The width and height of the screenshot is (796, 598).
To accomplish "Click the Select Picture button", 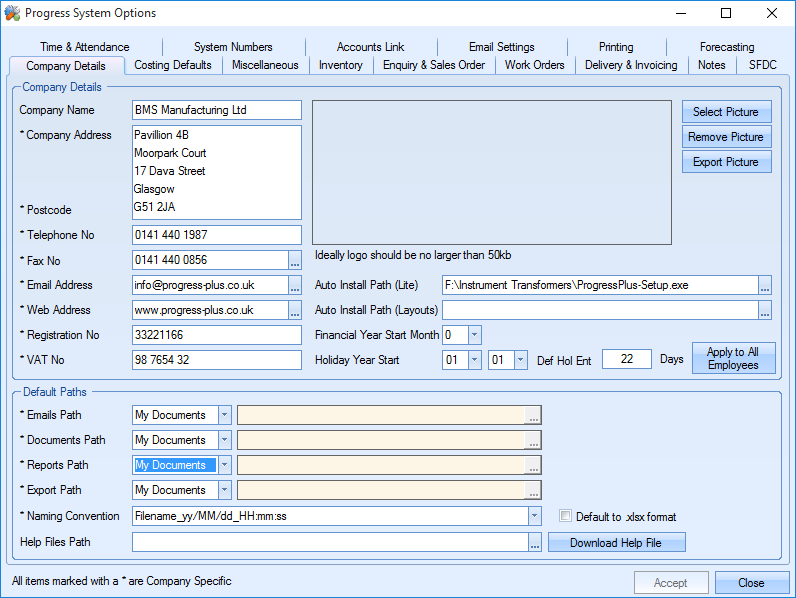I will point(726,112).
